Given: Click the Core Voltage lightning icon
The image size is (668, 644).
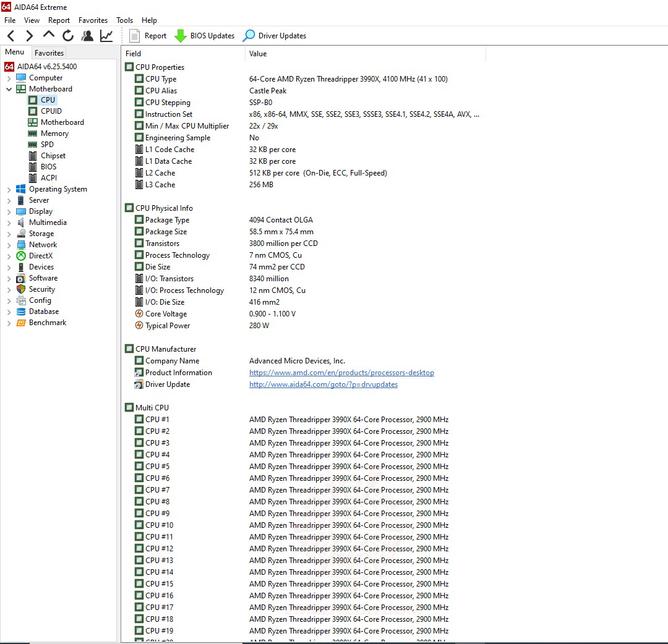Looking at the screenshot, I should coord(139,314).
